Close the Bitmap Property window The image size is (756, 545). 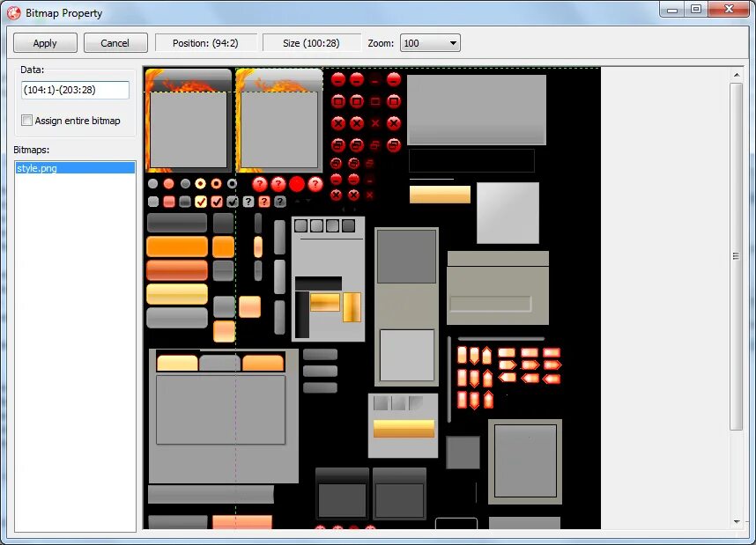pyautogui.click(x=729, y=9)
